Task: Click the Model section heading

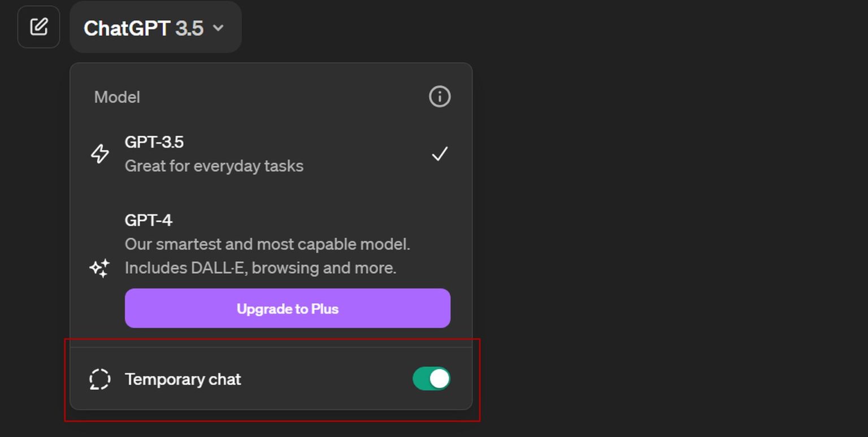Action: point(116,97)
